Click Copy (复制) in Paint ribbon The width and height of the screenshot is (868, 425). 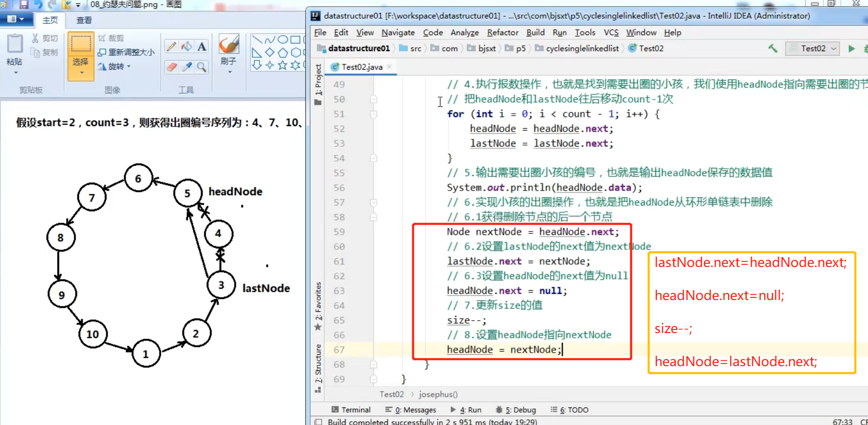pyautogui.click(x=44, y=52)
